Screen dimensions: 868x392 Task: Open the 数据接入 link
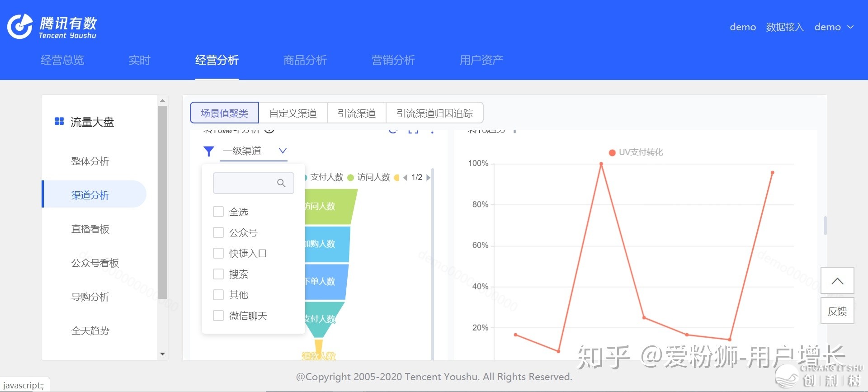tap(785, 27)
